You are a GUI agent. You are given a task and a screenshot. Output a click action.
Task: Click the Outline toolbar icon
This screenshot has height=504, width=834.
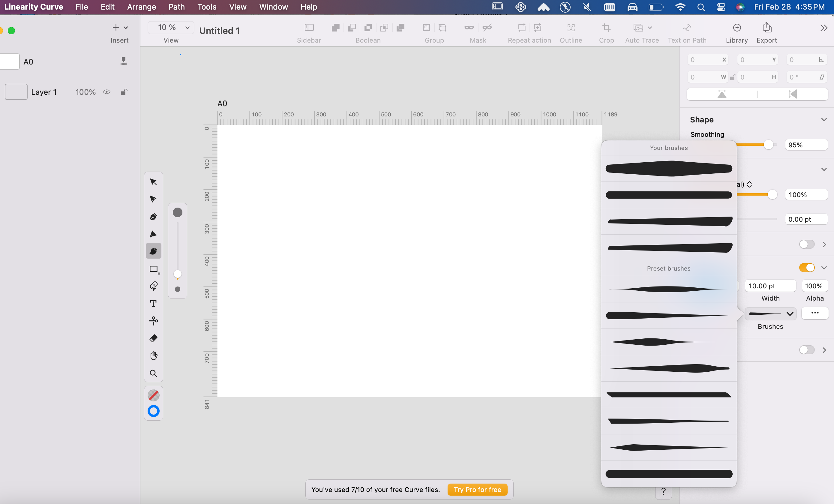pos(571,28)
